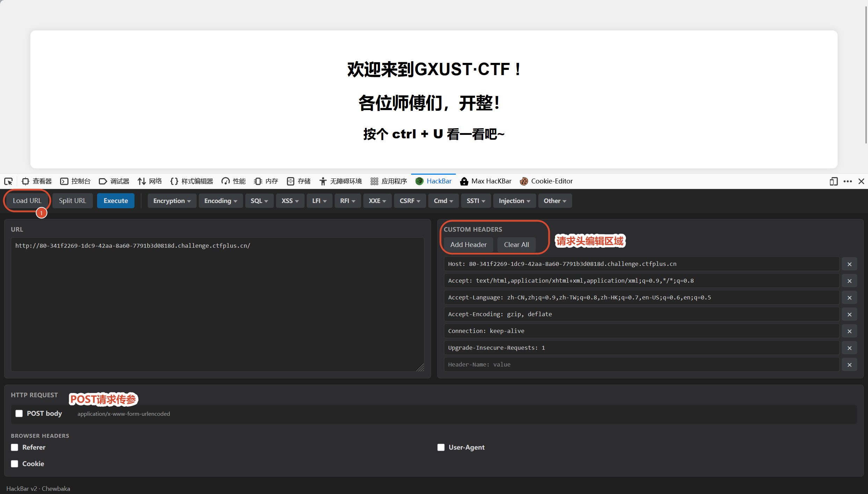868x494 pixels.
Task: Click the responsive design mode icon
Action: pos(833,181)
